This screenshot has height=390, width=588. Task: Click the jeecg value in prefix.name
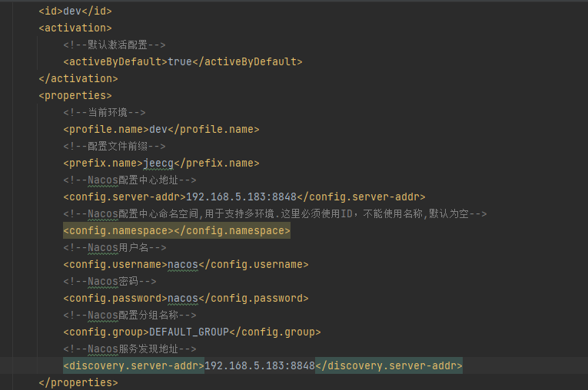pos(158,164)
